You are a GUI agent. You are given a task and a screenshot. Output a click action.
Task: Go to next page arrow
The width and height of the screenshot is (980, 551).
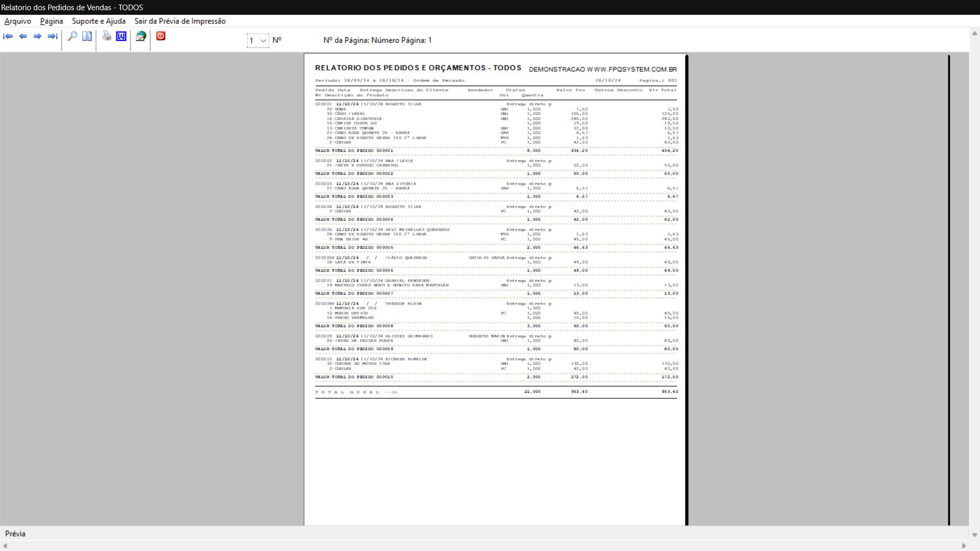click(37, 36)
